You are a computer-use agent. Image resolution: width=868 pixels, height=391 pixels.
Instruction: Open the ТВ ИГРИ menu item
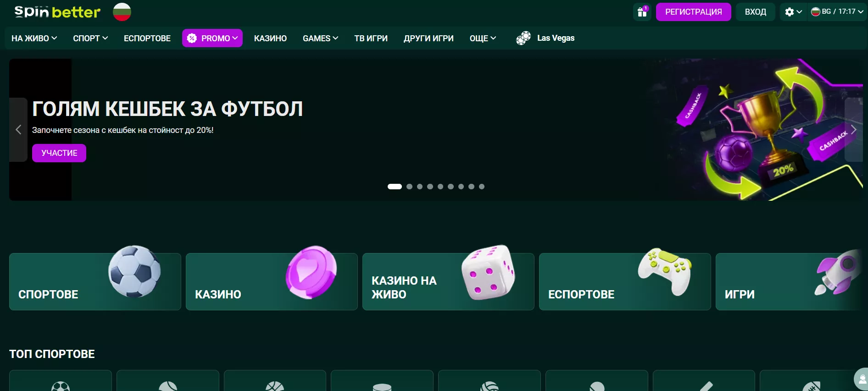point(371,39)
